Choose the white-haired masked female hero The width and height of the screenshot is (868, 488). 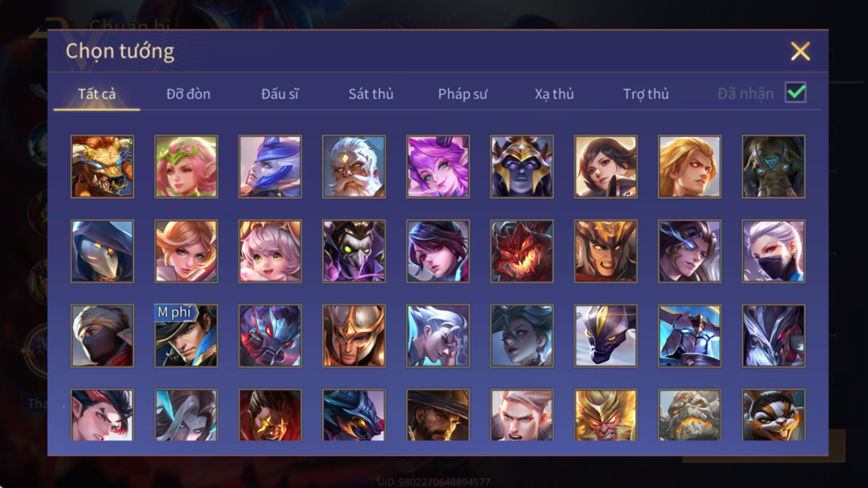[x=773, y=251]
